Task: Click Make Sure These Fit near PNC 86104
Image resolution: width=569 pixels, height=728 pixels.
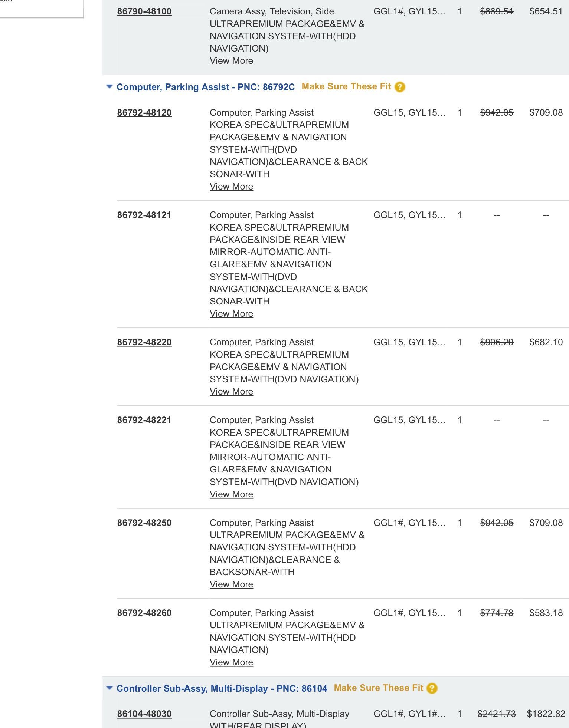Action: point(379,688)
